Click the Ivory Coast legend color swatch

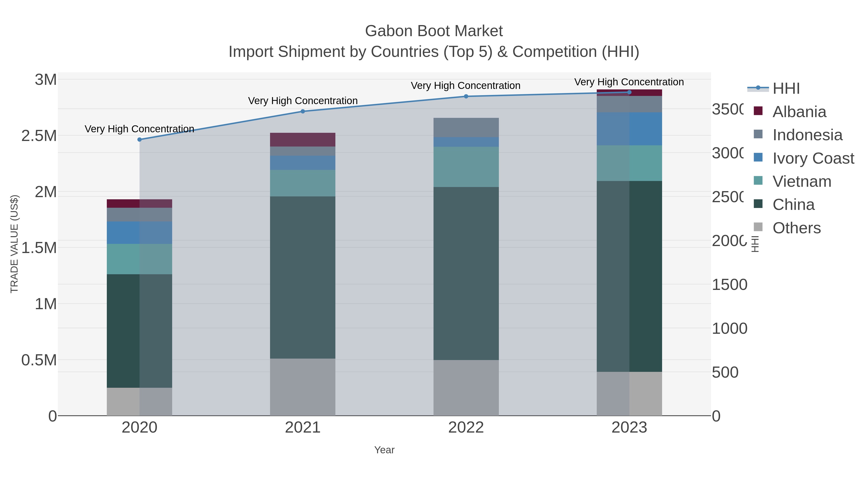(x=758, y=157)
